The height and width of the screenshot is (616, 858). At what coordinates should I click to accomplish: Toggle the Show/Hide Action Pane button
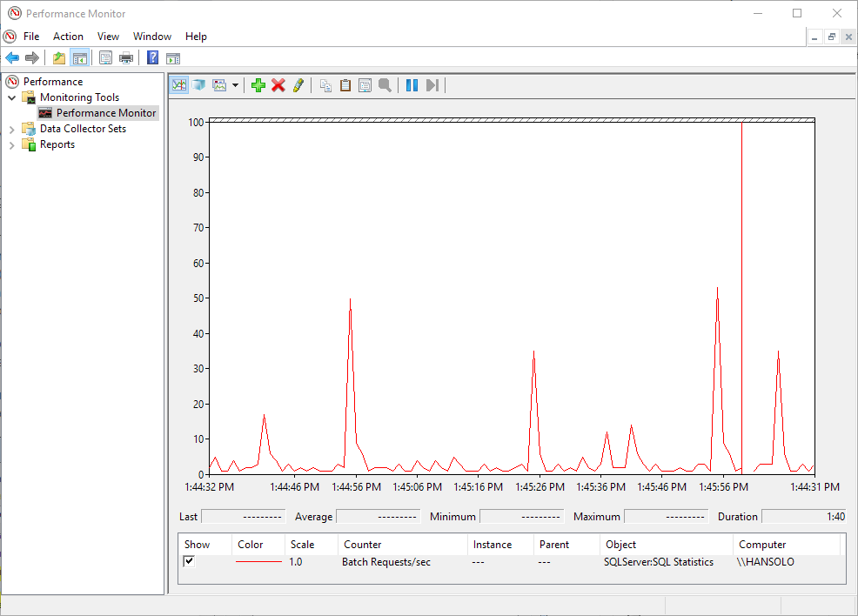pyautogui.click(x=173, y=58)
